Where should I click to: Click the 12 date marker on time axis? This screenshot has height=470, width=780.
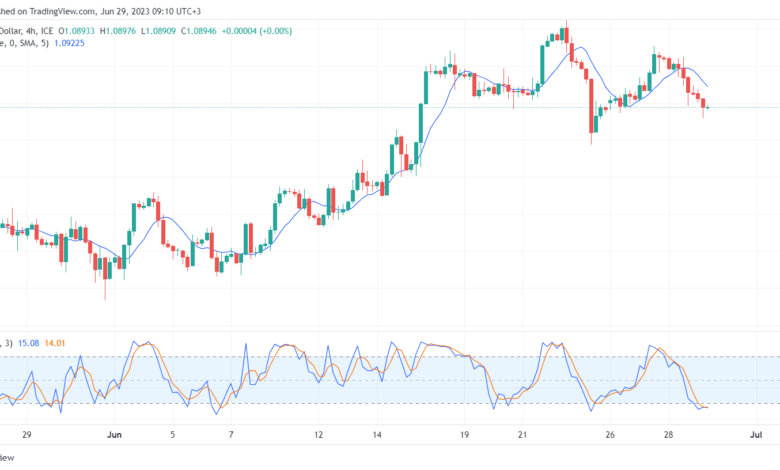pos(318,435)
